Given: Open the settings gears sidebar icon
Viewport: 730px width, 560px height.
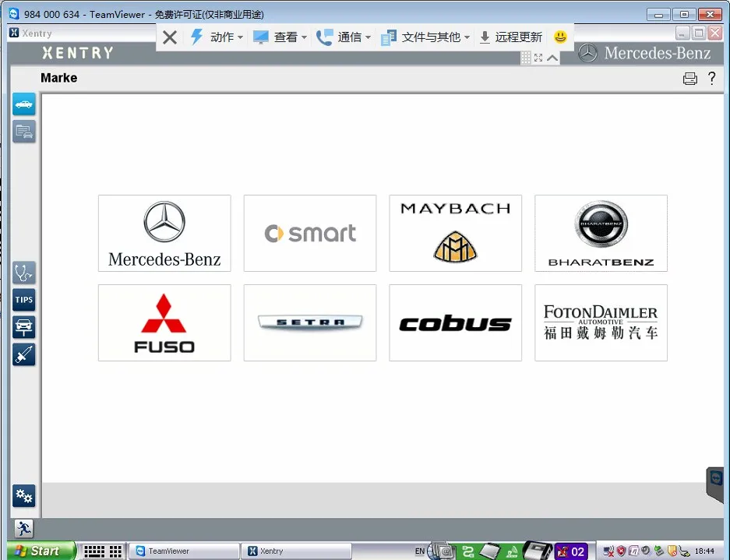Looking at the screenshot, I should tap(23, 496).
